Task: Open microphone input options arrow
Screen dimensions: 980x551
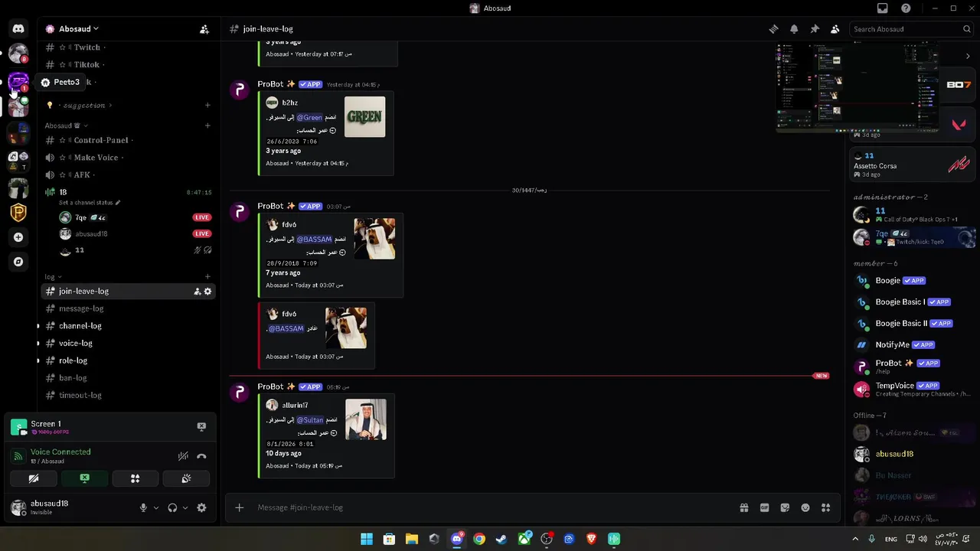Action: click(155, 507)
